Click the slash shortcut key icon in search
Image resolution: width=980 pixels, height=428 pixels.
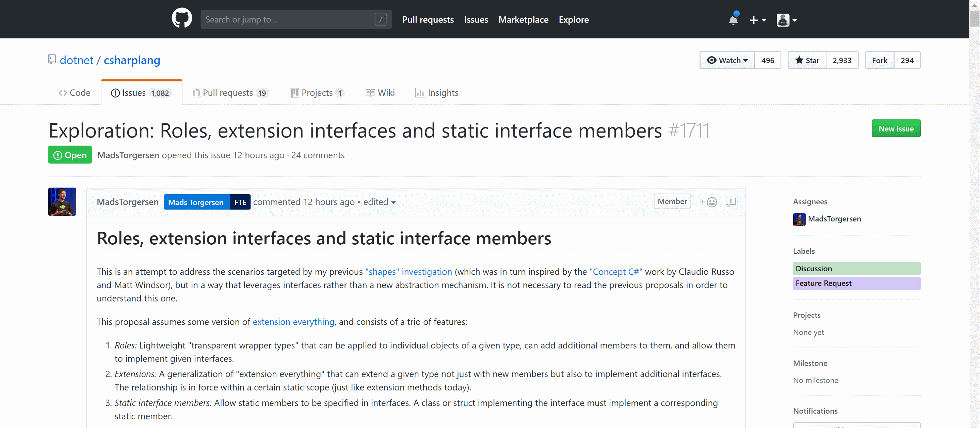pyautogui.click(x=381, y=19)
